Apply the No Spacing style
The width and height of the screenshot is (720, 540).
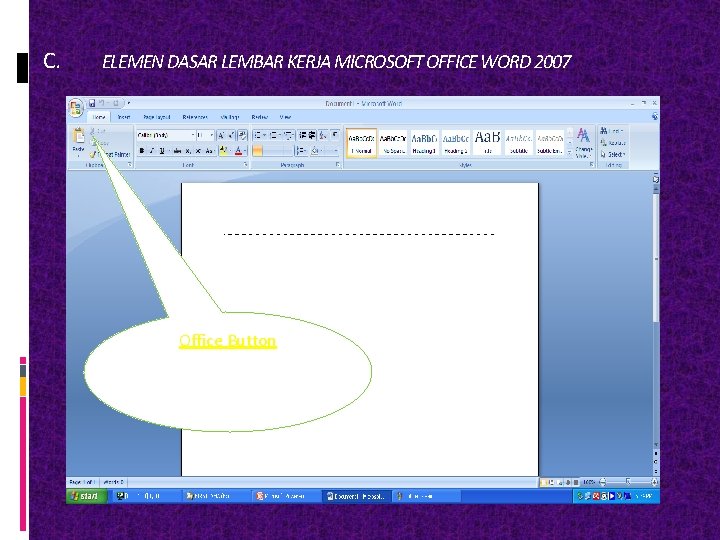393,143
